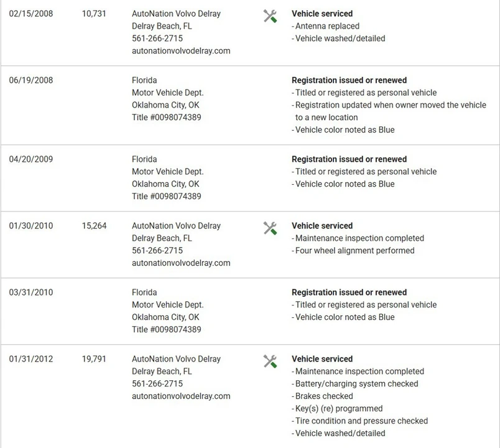Click service wrench icon for 02/15/2008 record
500x448 pixels.
click(x=270, y=16)
